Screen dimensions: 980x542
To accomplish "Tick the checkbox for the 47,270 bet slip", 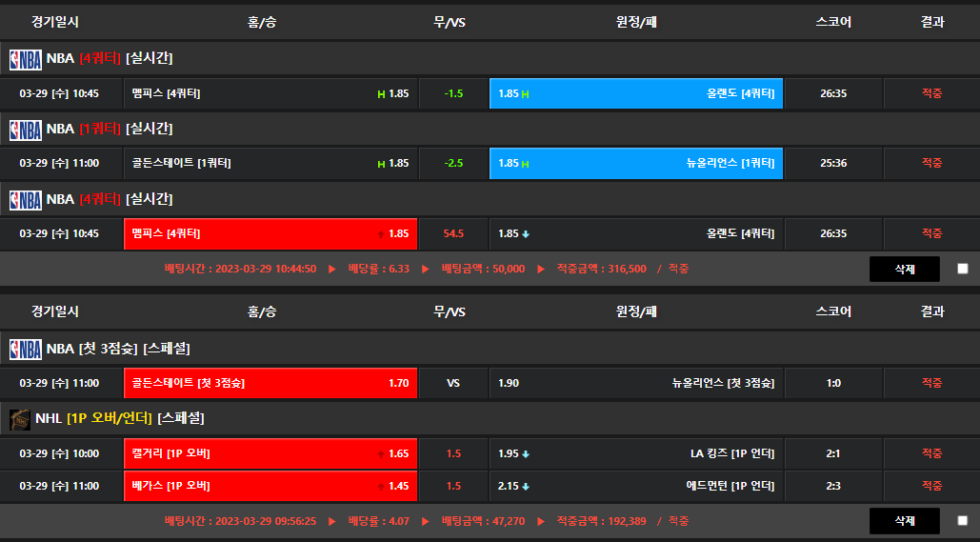I will [x=962, y=521].
